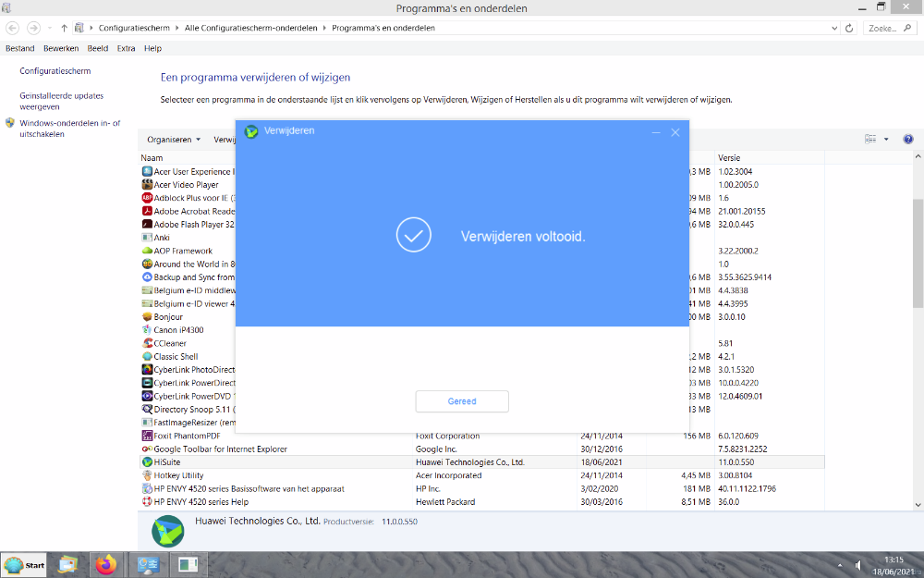Open the Extra menu
924x578 pixels.
click(126, 48)
